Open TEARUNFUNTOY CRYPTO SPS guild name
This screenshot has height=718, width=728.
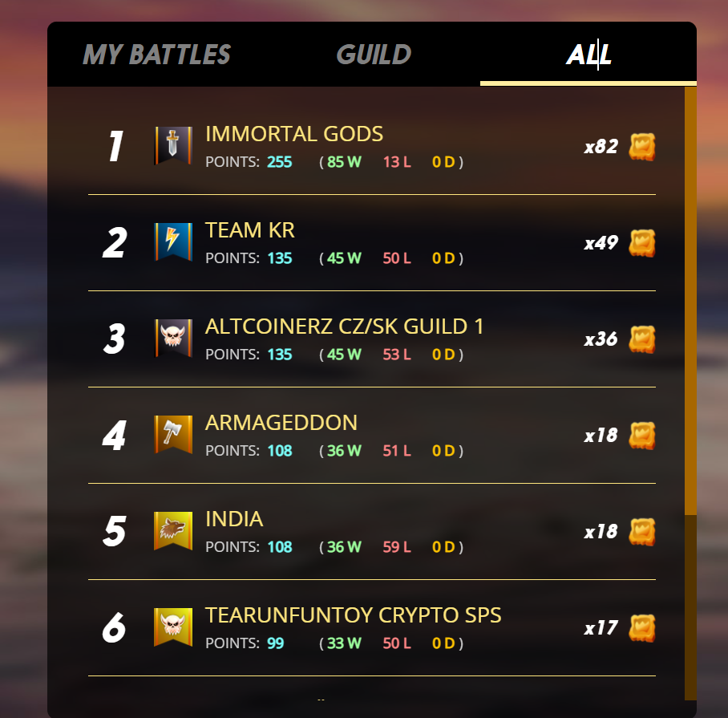point(354,615)
